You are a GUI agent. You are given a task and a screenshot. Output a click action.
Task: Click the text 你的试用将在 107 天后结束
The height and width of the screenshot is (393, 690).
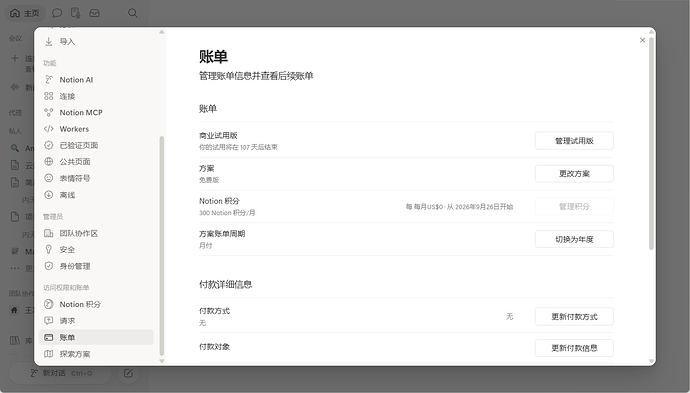point(238,147)
